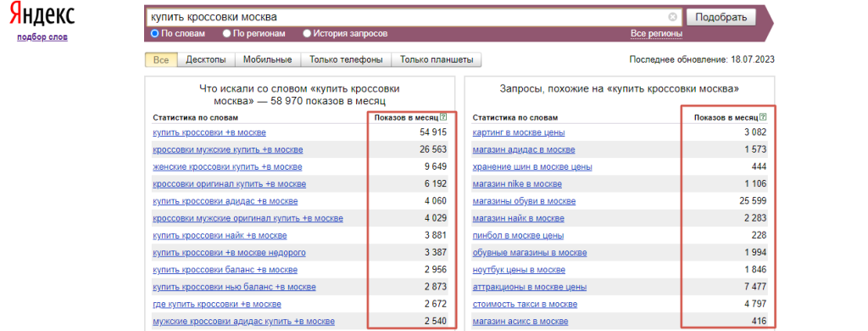Switch to the Все tab
Viewport: 868px width, 331px height.
tap(161, 60)
